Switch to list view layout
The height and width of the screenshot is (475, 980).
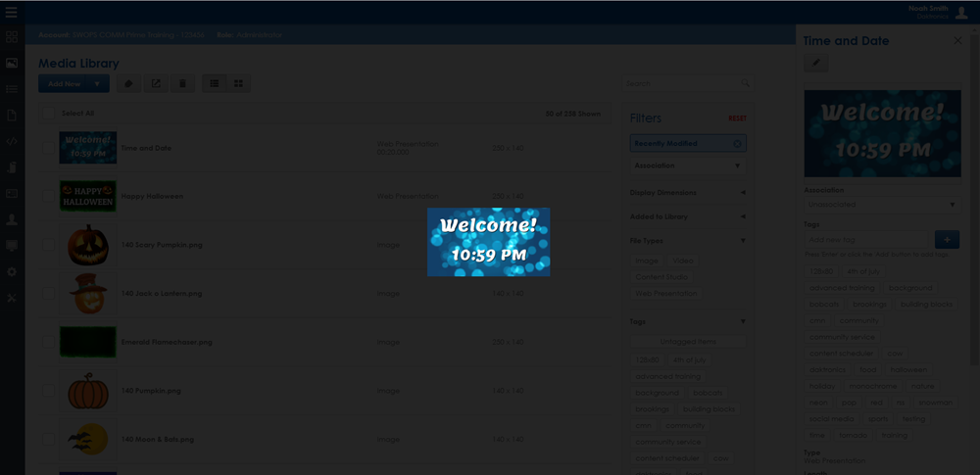215,83
